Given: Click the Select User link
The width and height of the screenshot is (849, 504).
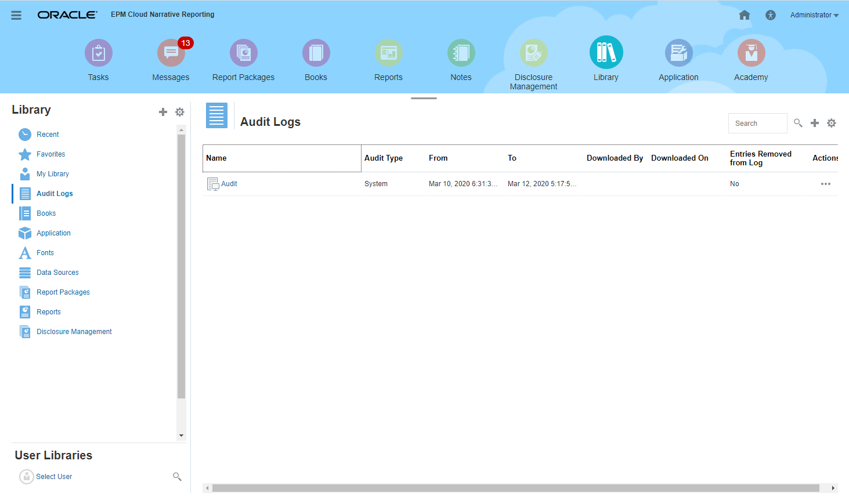Looking at the screenshot, I should tap(54, 477).
